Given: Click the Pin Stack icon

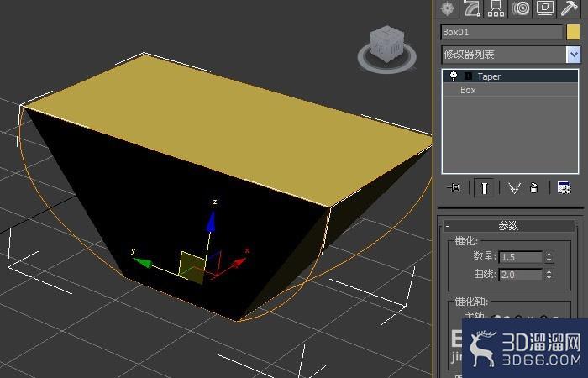Looking at the screenshot, I should click(x=454, y=187).
